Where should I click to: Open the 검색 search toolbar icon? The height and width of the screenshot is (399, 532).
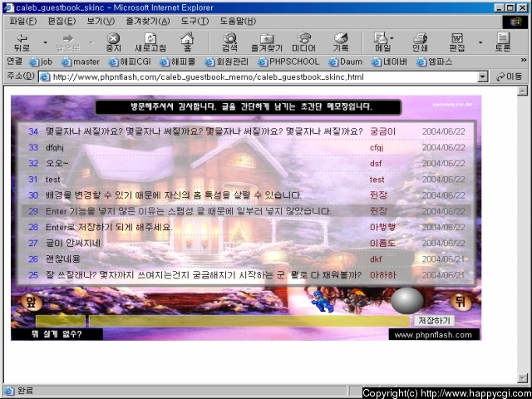pyautogui.click(x=229, y=42)
